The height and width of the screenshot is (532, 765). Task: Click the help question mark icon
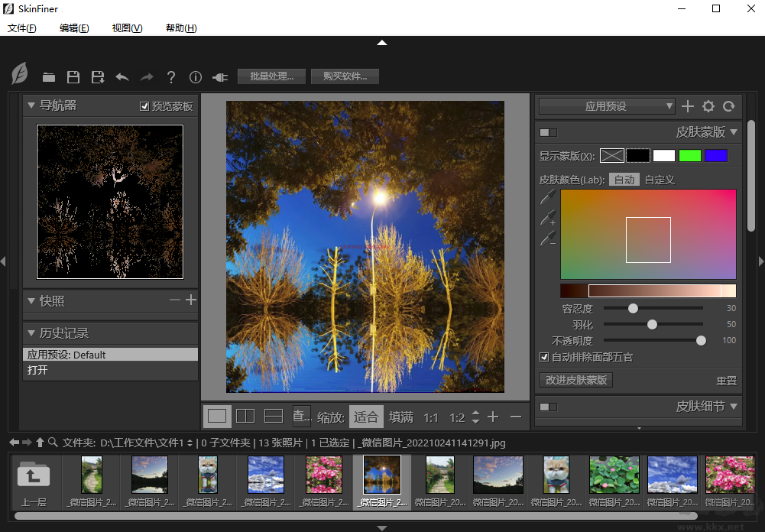coord(171,77)
